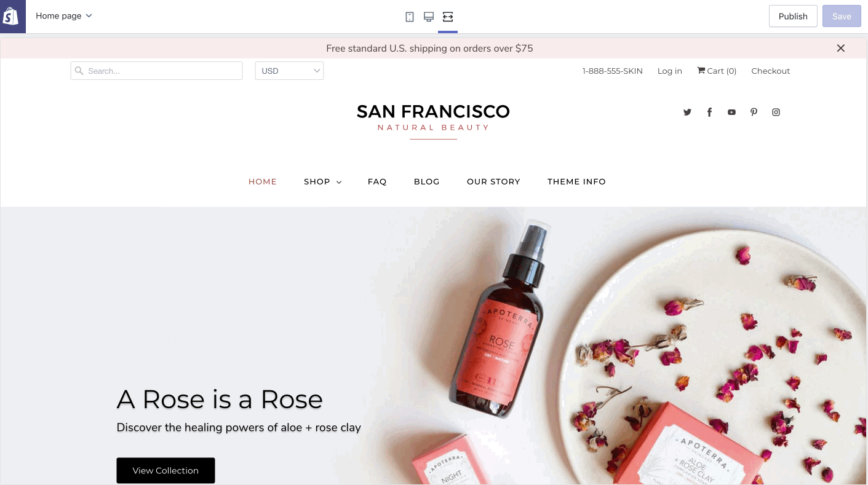Click the Publish button
868x485 pixels.
[x=792, y=17]
